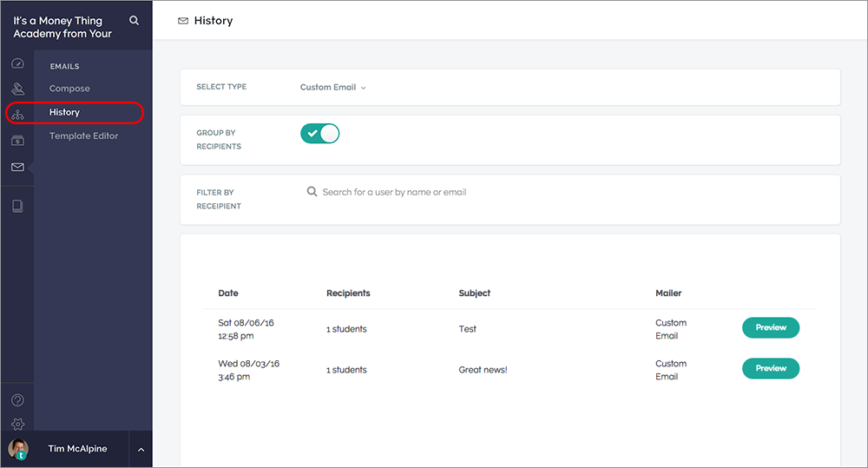
Task: Toggle the Group By Recipients switch
Action: (320, 134)
